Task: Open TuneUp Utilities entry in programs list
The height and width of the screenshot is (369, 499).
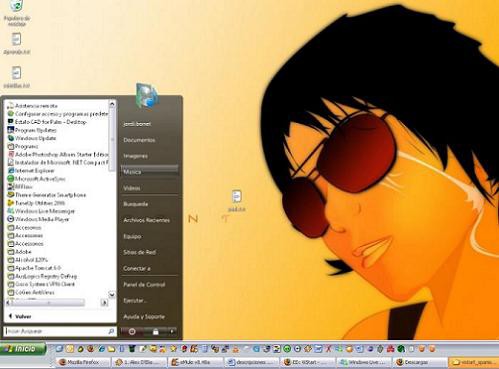Action: coord(36,203)
